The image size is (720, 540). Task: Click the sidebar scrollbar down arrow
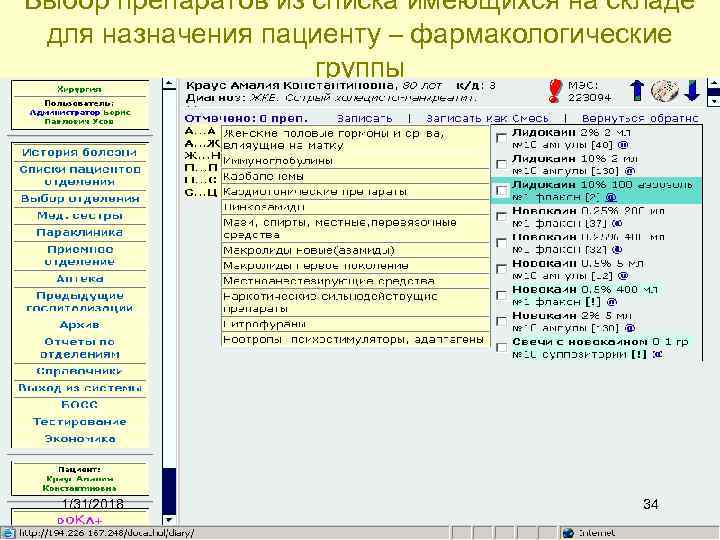(x=169, y=520)
